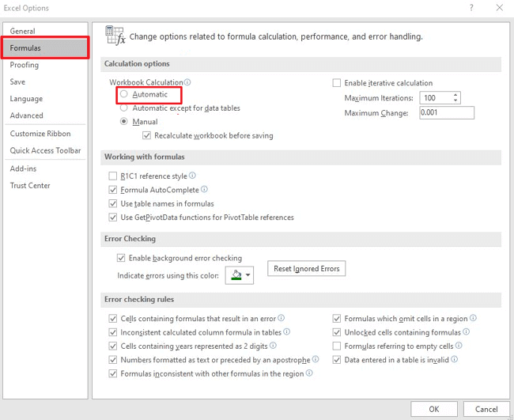Image resolution: width=514 pixels, height=420 pixels.
Task: Disable background error checking checkbox
Action: tap(121, 258)
